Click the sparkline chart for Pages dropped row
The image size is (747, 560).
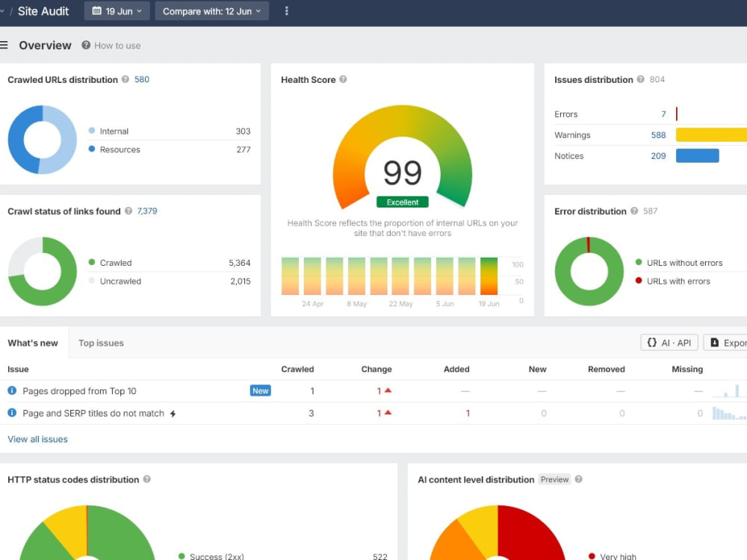point(729,391)
